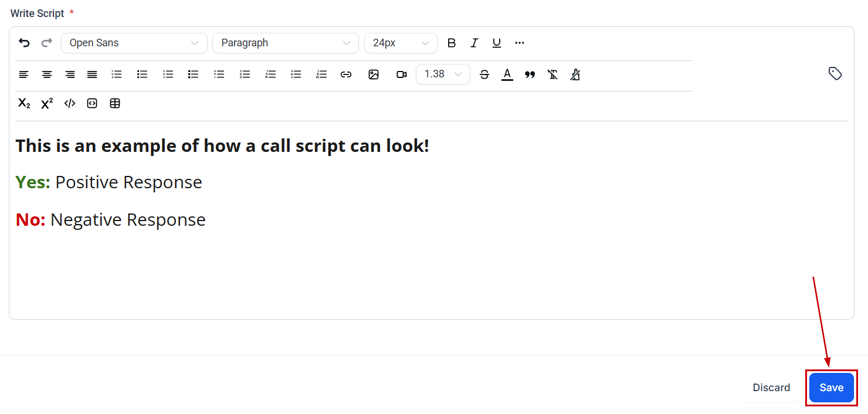Insert an uppercase alphabetical list

tap(296, 74)
